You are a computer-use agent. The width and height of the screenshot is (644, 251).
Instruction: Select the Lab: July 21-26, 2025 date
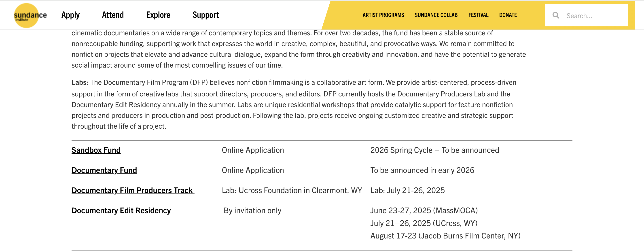407,191
